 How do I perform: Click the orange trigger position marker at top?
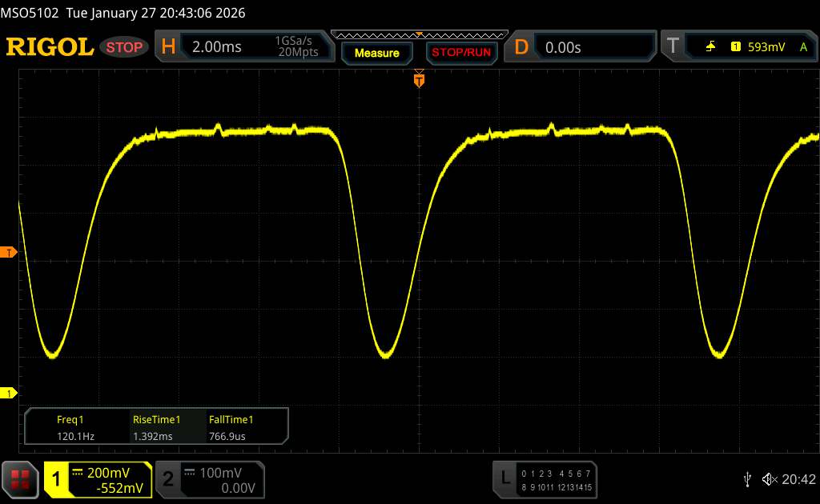click(x=418, y=78)
